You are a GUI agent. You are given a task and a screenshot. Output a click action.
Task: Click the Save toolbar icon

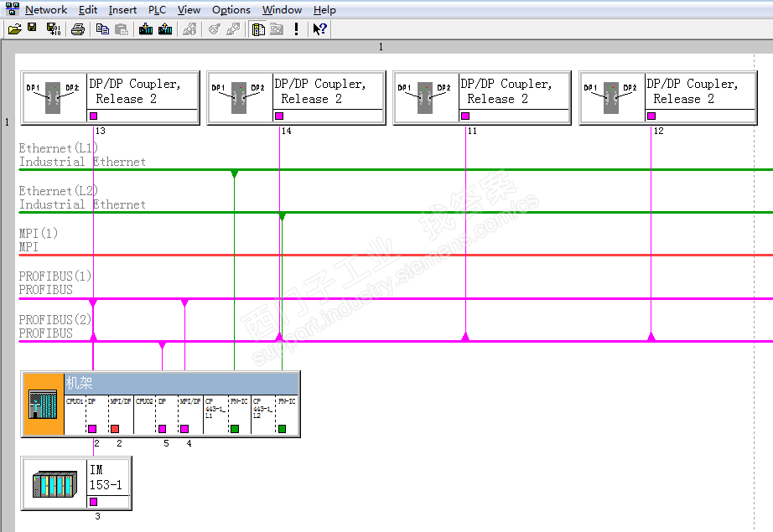click(x=33, y=28)
